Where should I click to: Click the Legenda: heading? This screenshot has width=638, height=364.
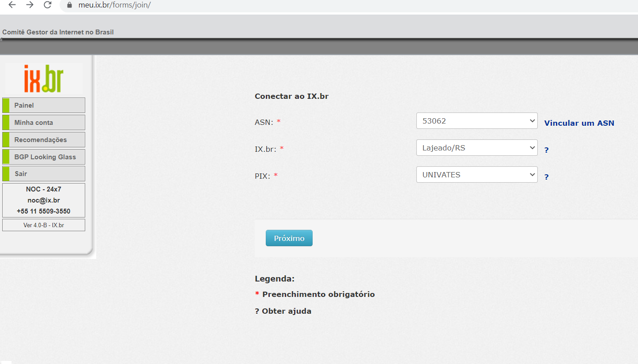[x=275, y=279]
